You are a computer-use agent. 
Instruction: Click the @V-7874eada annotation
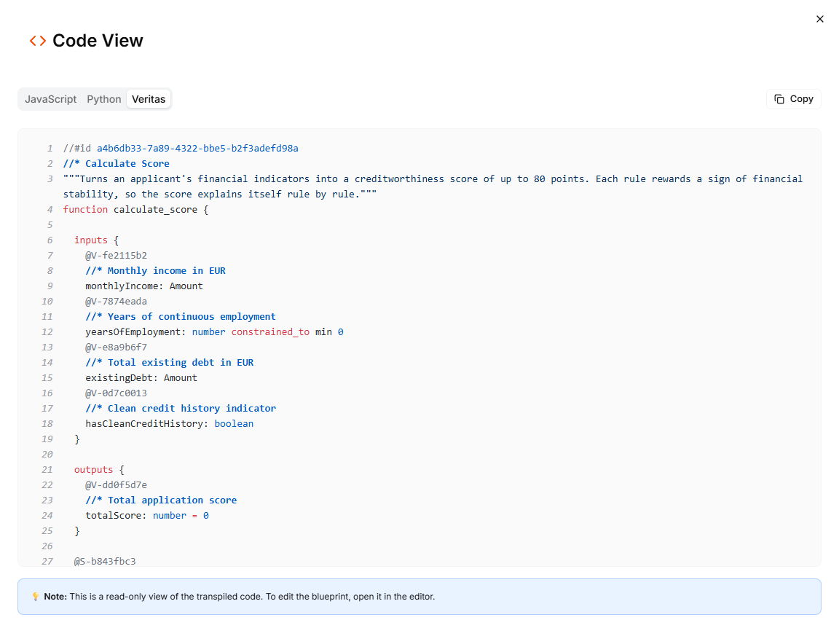[x=116, y=302]
